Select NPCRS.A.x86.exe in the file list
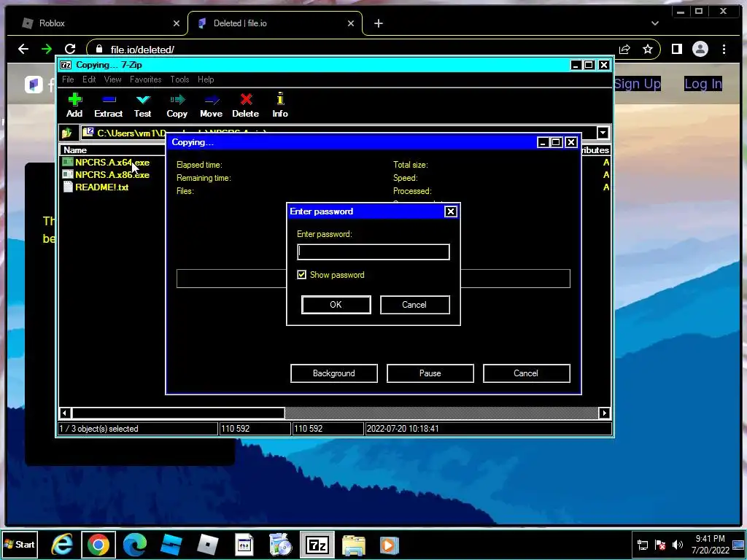 click(x=112, y=175)
